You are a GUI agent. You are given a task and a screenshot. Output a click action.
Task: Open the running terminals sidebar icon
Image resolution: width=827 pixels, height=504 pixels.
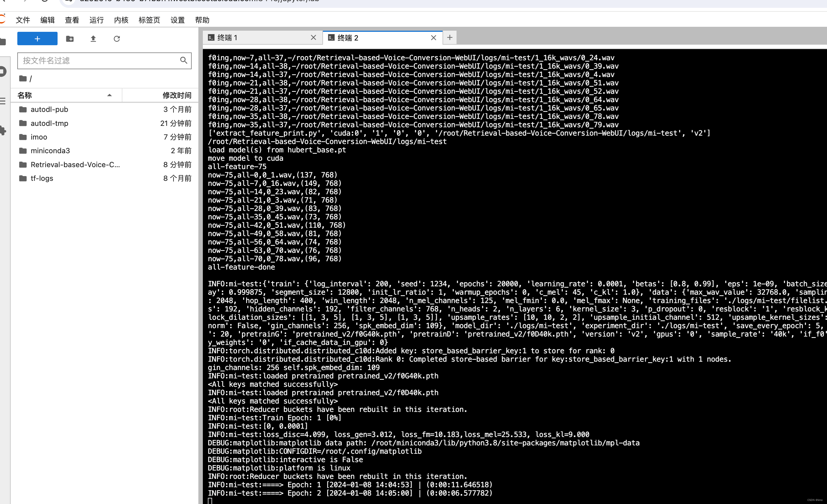pos(3,71)
